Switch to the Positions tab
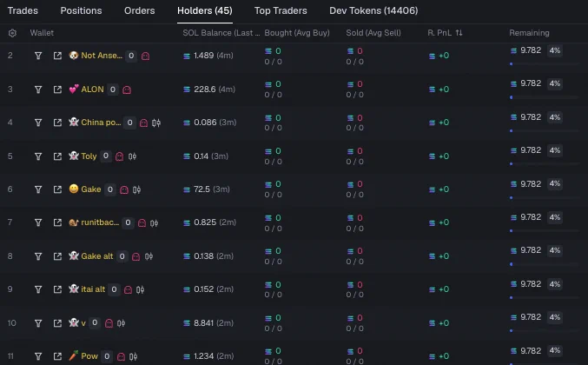The image size is (588, 365). click(x=81, y=10)
